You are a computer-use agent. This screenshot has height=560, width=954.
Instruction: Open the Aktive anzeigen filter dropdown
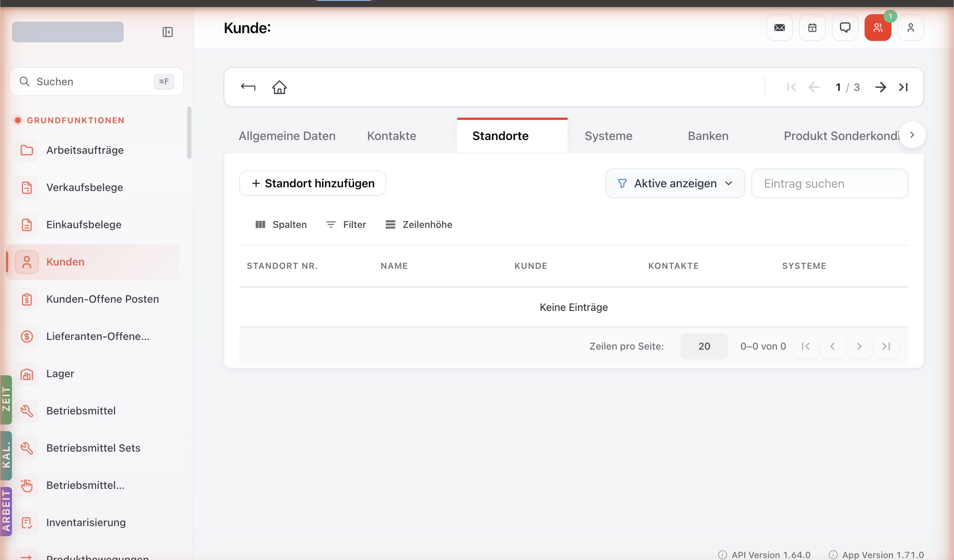[675, 183]
